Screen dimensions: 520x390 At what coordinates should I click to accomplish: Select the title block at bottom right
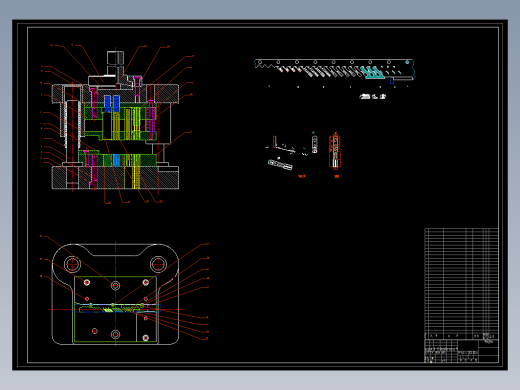(x=461, y=351)
